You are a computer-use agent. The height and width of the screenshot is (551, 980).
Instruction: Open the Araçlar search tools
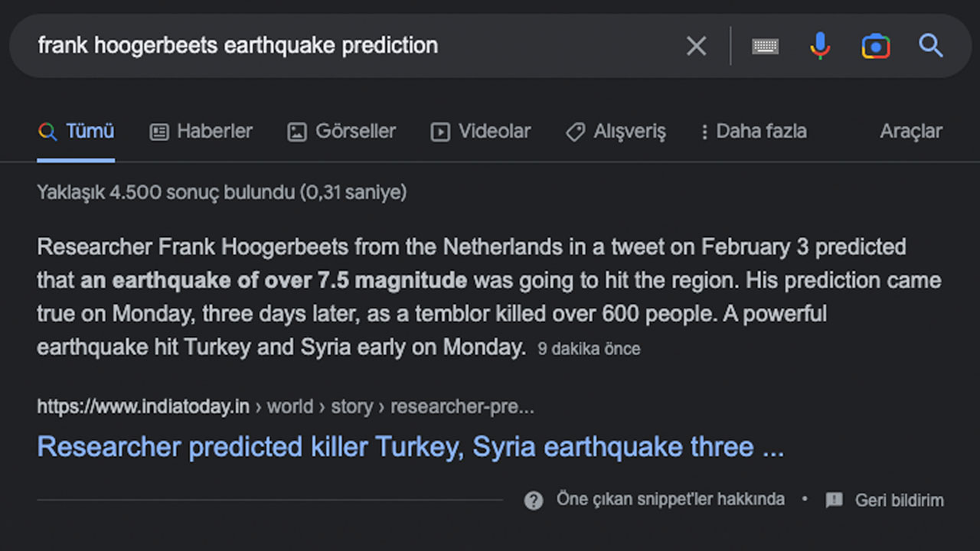pos(910,131)
